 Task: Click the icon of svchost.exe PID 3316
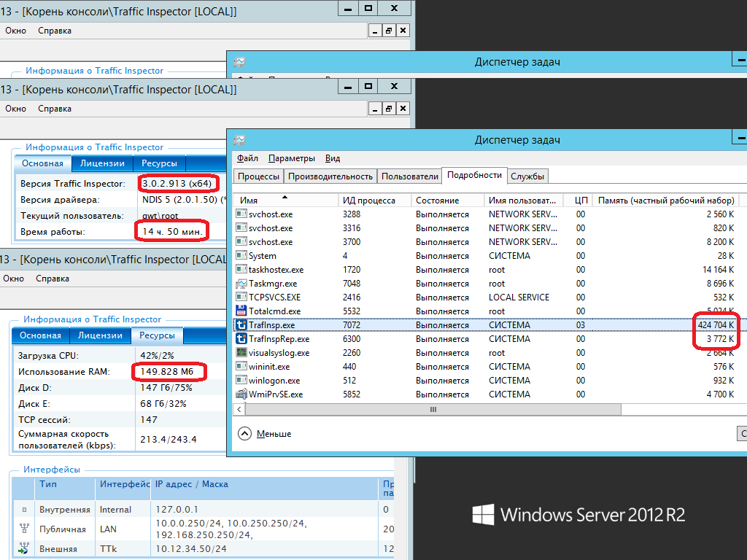point(241,228)
